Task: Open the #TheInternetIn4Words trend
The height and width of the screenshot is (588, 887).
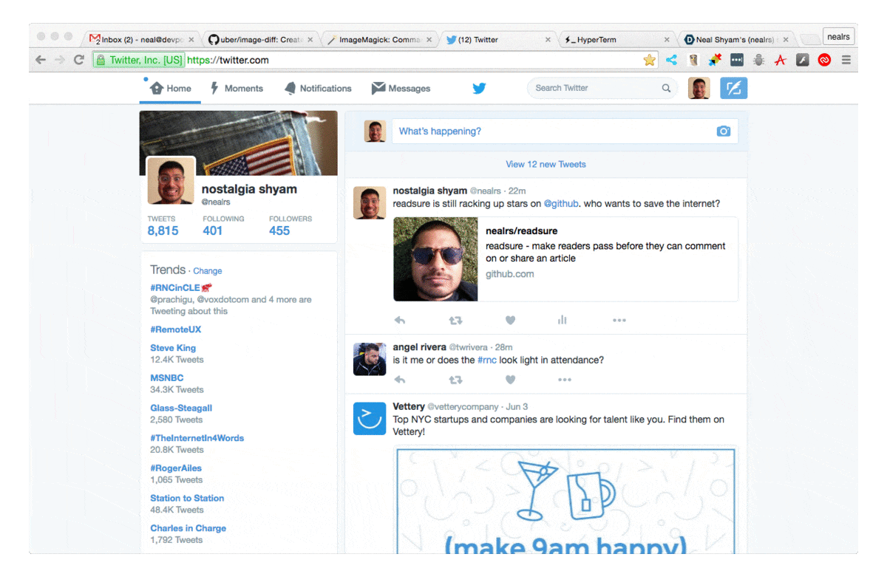Action: tap(197, 438)
